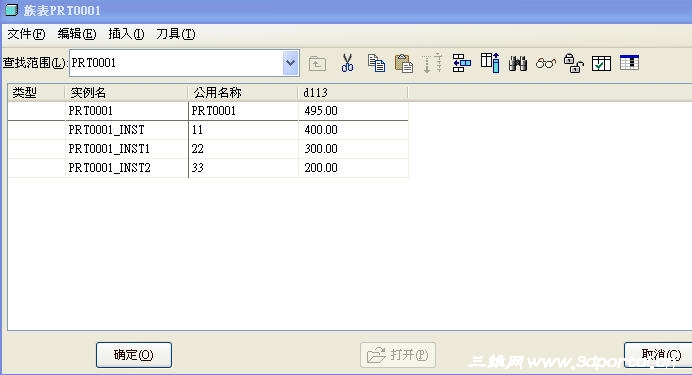The height and width of the screenshot is (375, 692).
Task: Click the copy cells icon
Action: (x=376, y=63)
